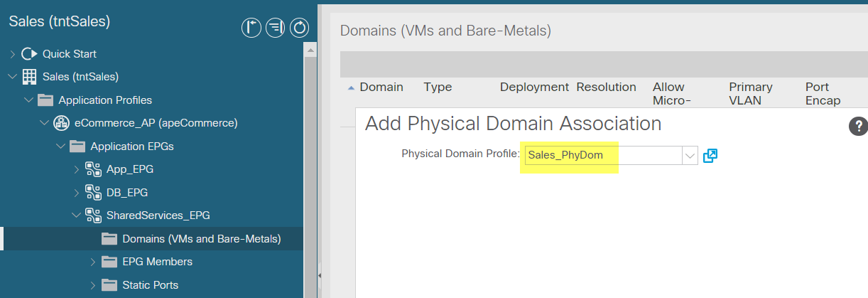Click the refresh icon in Sales header
This screenshot has height=298, width=868.
pyautogui.click(x=300, y=28)
